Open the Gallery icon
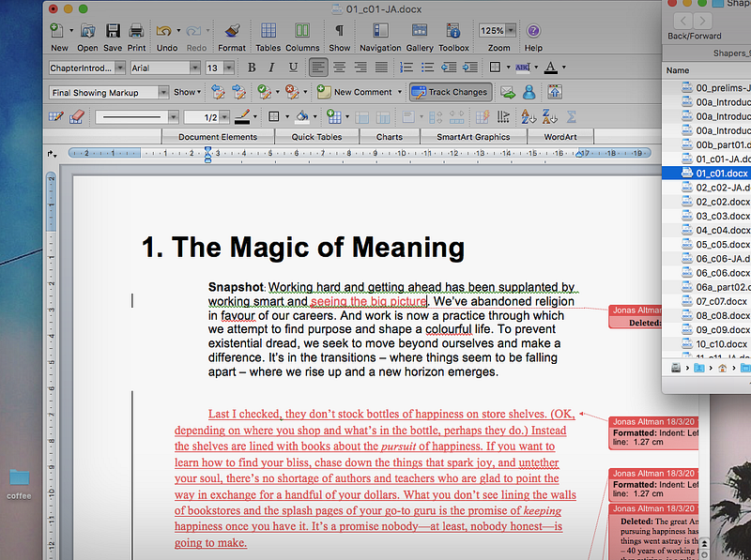 [x=420, y=32]
